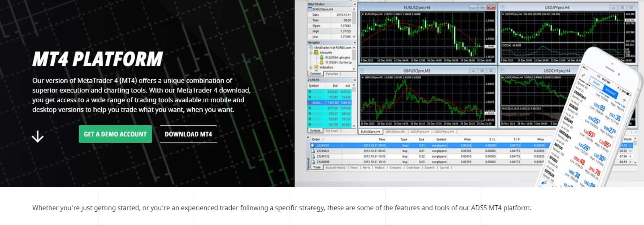This screenshot has height=225, width=644.
Task: Open the News tab in Terminal
Action: click(x=354, y=167)
